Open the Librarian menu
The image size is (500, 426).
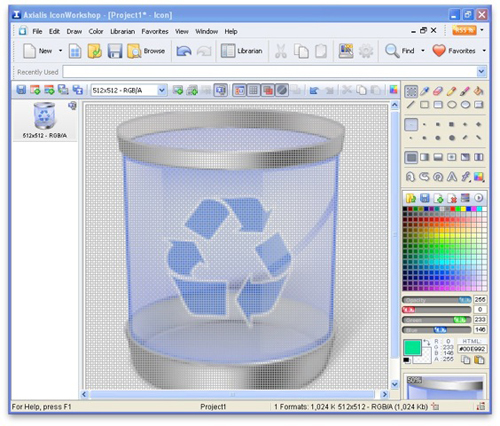point(122,31)
